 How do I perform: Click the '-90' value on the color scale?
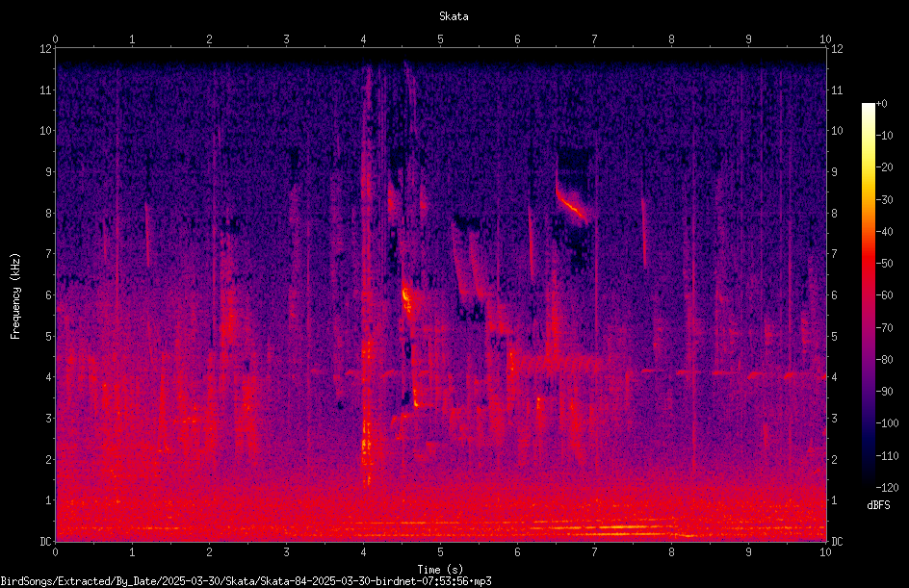[x=884, y=392]
